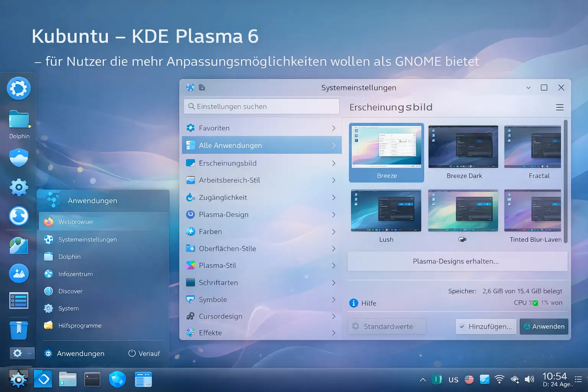This screenshot has width=588, height=392.
Task: Click inside the Einstellungen suchen field
Action: (x=261, y=106)
